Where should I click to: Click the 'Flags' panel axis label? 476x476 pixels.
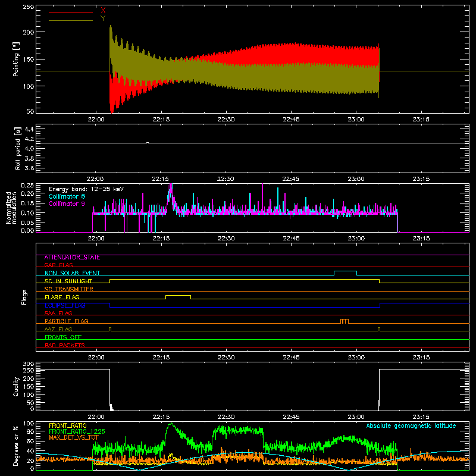24,297
